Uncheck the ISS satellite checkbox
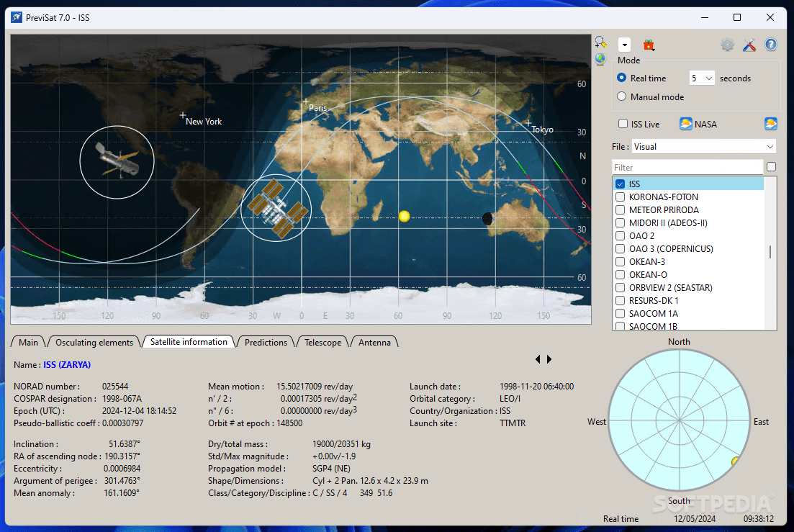The height and width of the screenshot is (532, 794). [621, 184]
